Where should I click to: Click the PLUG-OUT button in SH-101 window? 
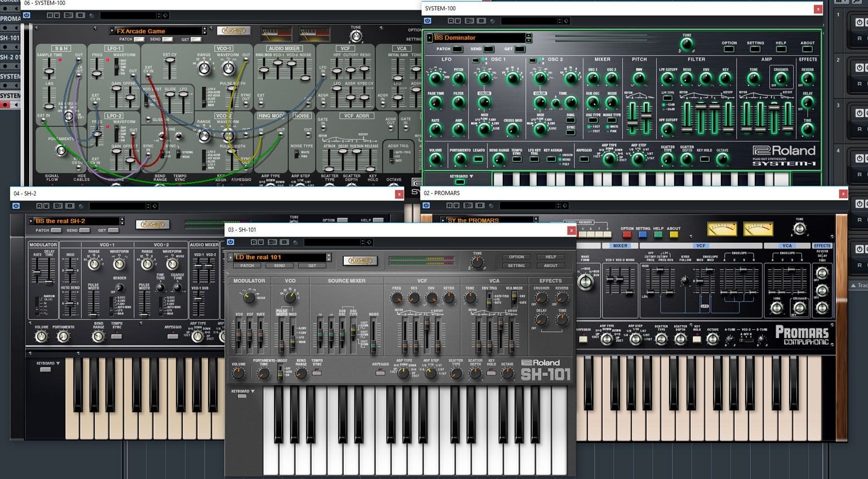pyautogui.click(x=360, y=260)
